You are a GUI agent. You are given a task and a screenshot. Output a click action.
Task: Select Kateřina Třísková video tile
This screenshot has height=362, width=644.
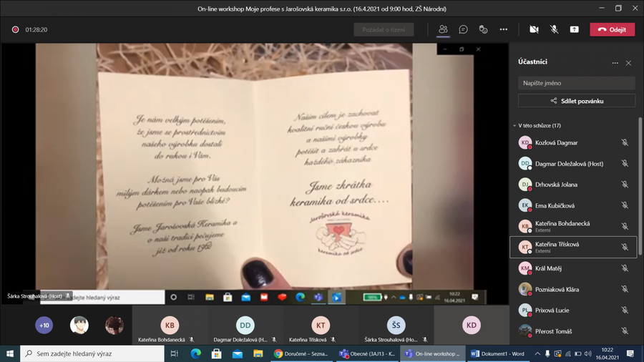click(x=321, y=325)
